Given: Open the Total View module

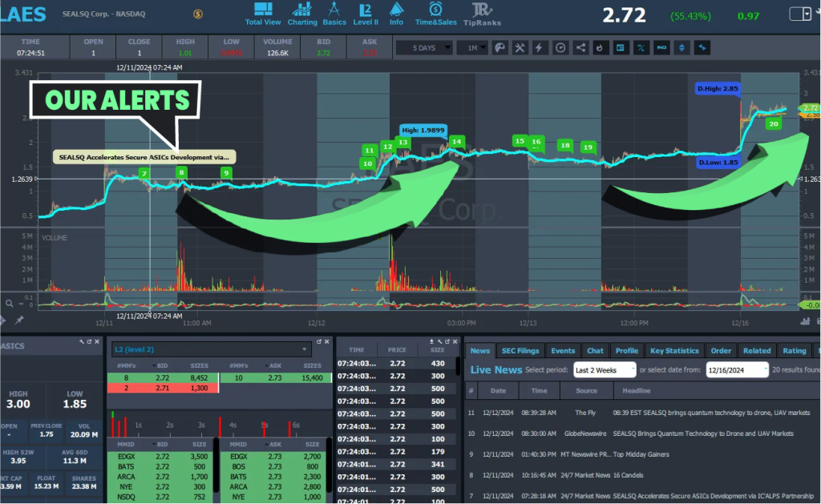Looking at the screenshot, I should click(x=263, y=14).
